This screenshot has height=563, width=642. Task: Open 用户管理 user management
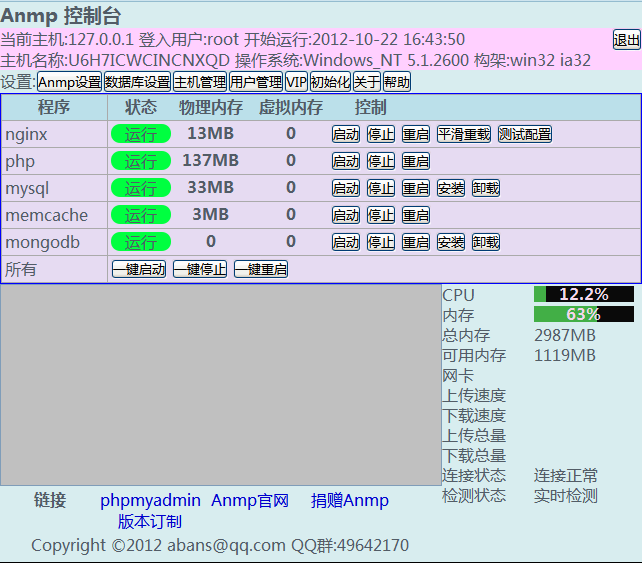click(256, 82)
